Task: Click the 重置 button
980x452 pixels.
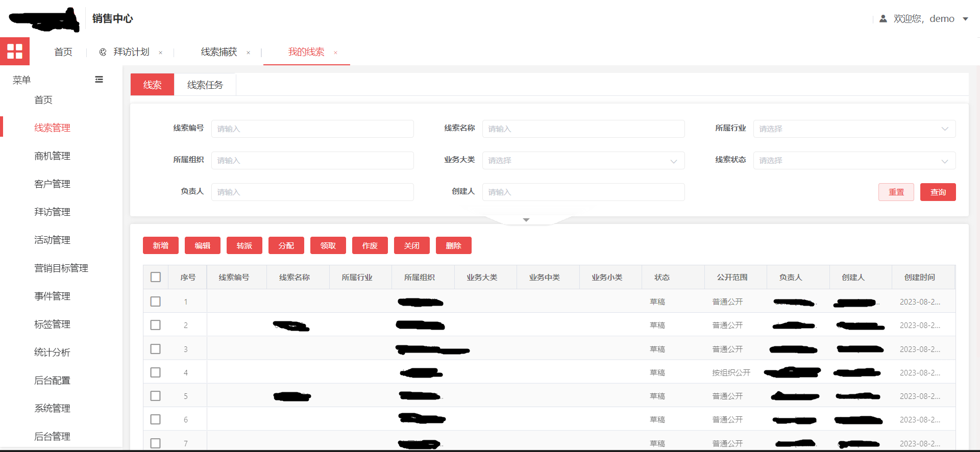Action: [x=896, y=192]
